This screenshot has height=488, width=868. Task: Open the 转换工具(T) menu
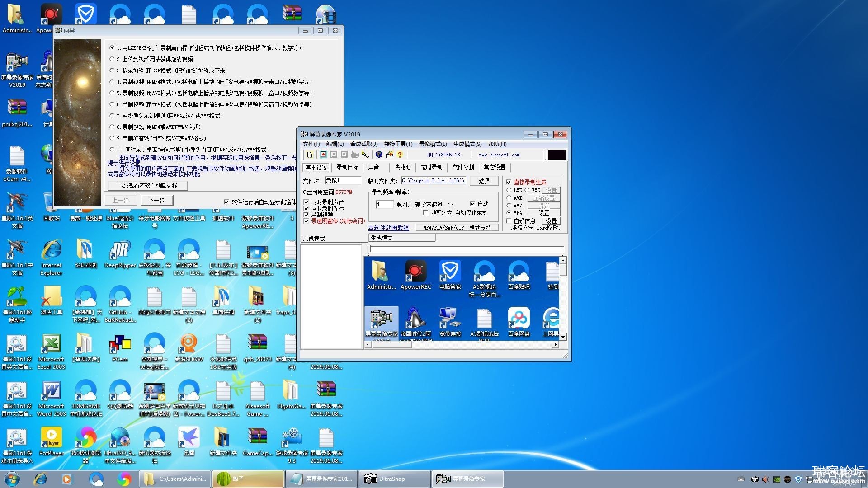click(398, 144)
